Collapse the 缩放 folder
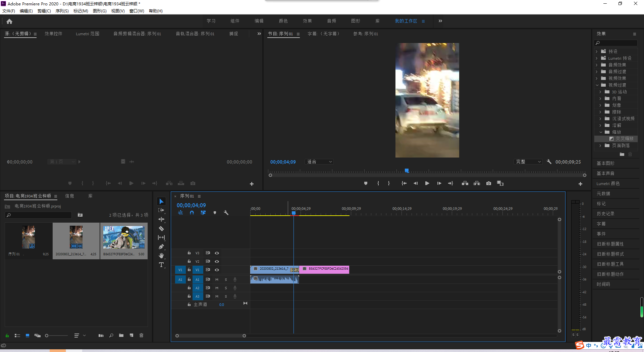 [x=600, y=132]
